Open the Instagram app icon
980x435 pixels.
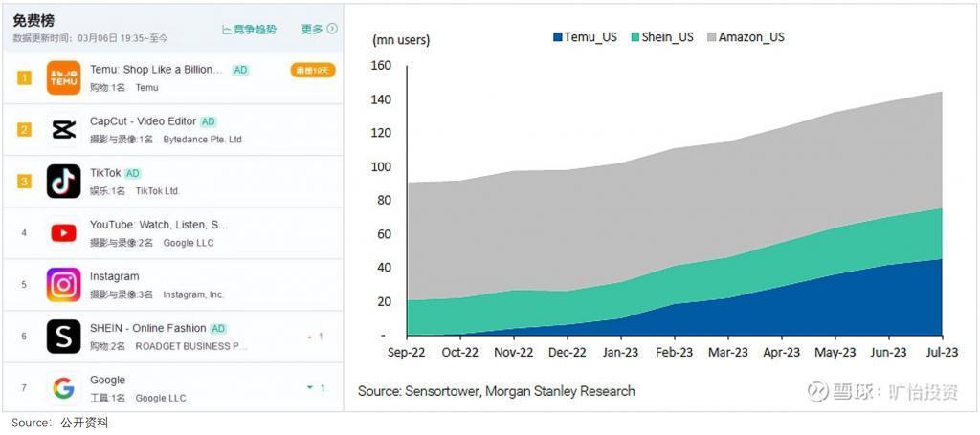(x=64, y=284)
